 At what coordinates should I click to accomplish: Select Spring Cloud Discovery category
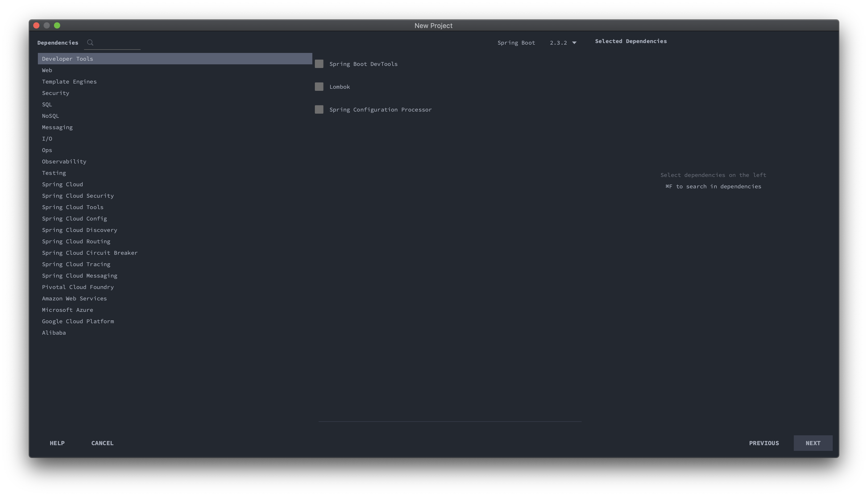(x=175, y=230)
